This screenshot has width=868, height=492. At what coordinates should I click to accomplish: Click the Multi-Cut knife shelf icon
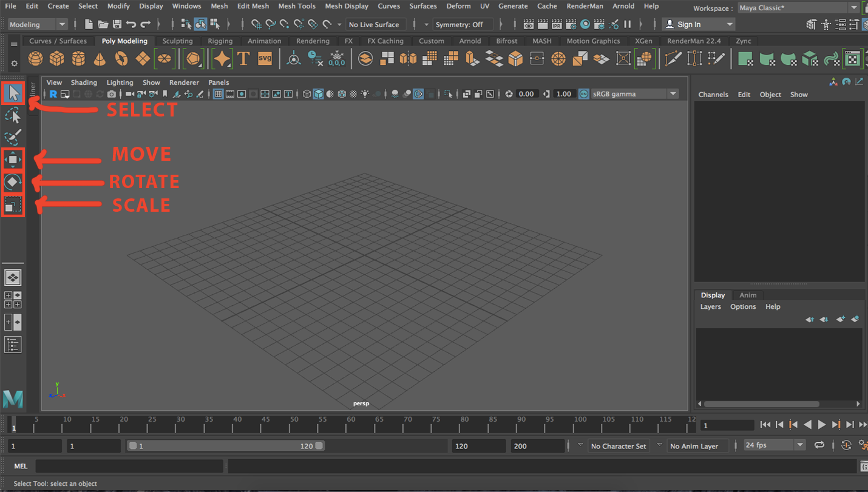[x=673, y=59]
